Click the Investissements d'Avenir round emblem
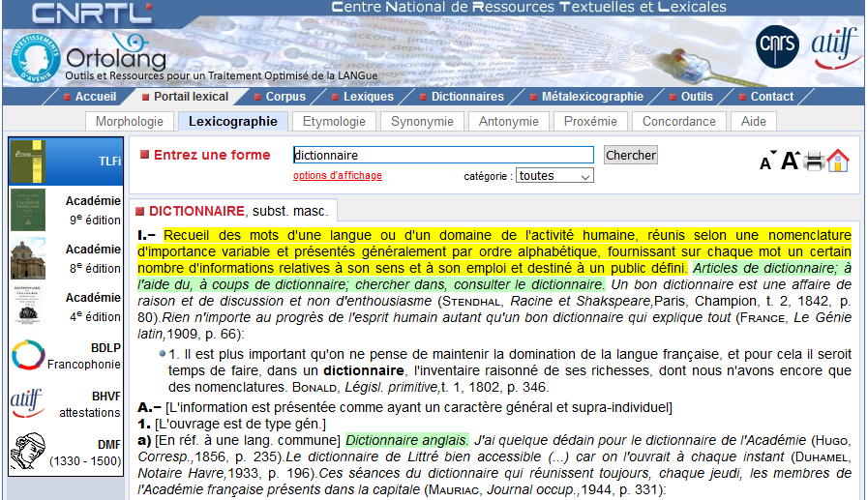 (36, 59)
